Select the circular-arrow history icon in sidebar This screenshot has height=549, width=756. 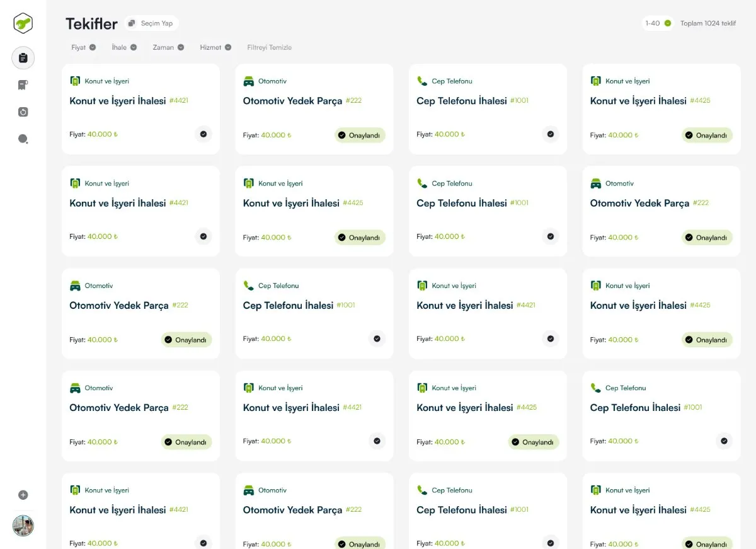[x=23, y=112]
